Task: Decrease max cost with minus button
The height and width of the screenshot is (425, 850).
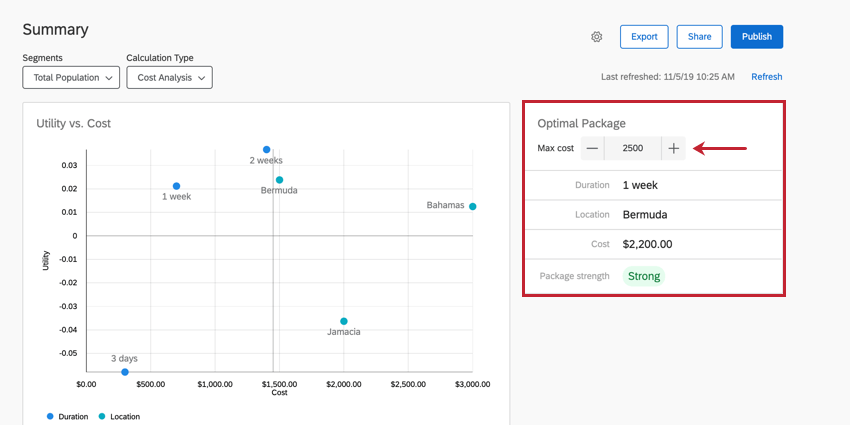Action: pos(592,148)
